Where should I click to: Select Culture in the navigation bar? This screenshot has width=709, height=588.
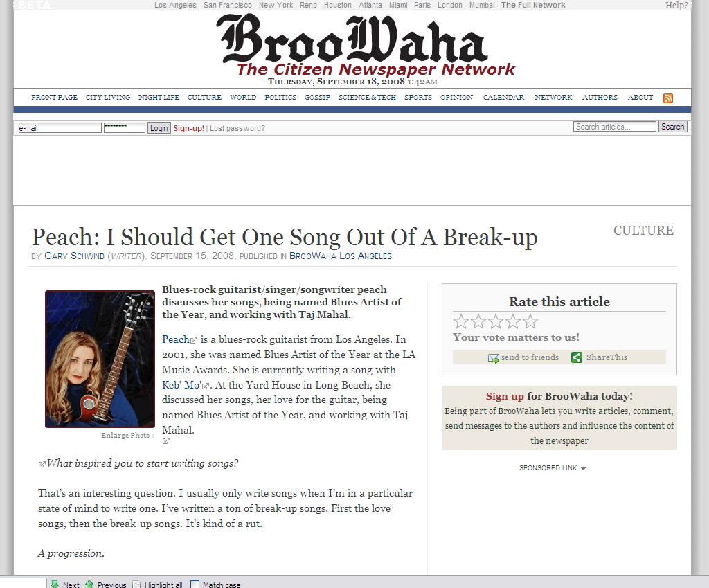pos(204,97)
